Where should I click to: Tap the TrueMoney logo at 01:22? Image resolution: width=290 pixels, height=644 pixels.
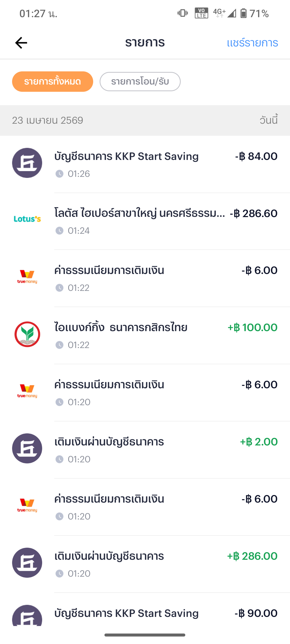click(27, 277)
